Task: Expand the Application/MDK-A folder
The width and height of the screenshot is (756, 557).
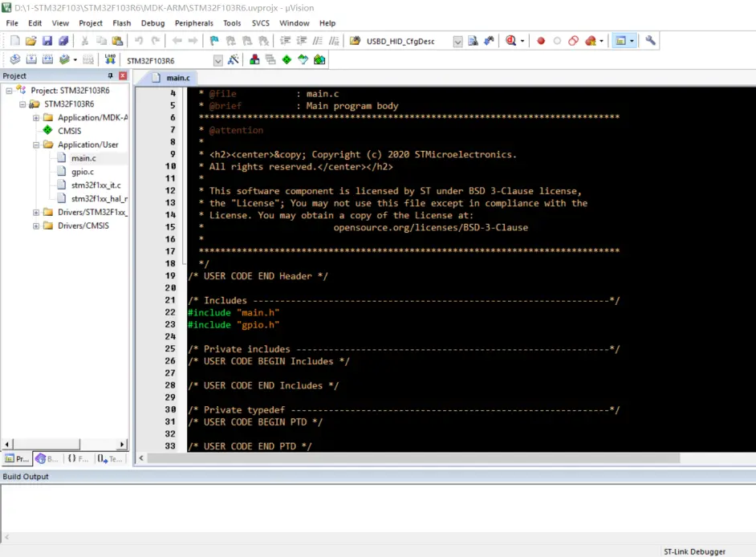Action: (36, 118)
